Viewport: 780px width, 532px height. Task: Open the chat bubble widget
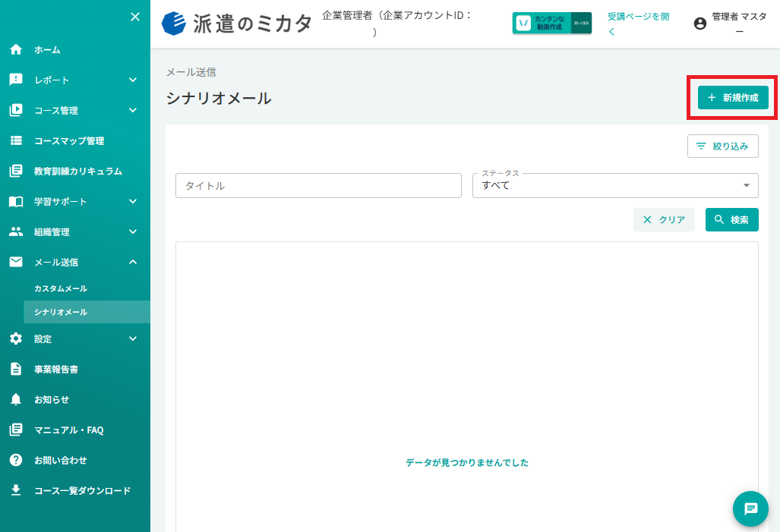pyautogui.click(x=750, y=508)
